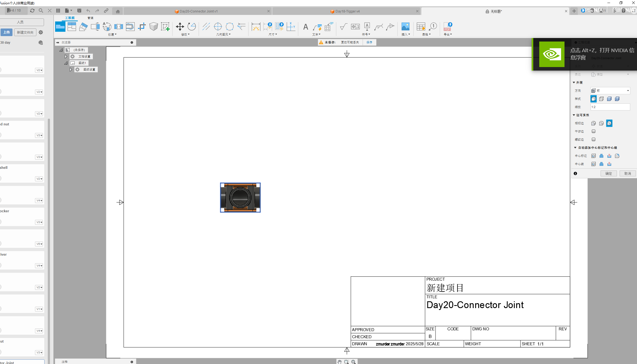Click the Export PDF icon
The width and height of the screenshot is (637, 364).
pyautogui.click(x=447, y=27)
